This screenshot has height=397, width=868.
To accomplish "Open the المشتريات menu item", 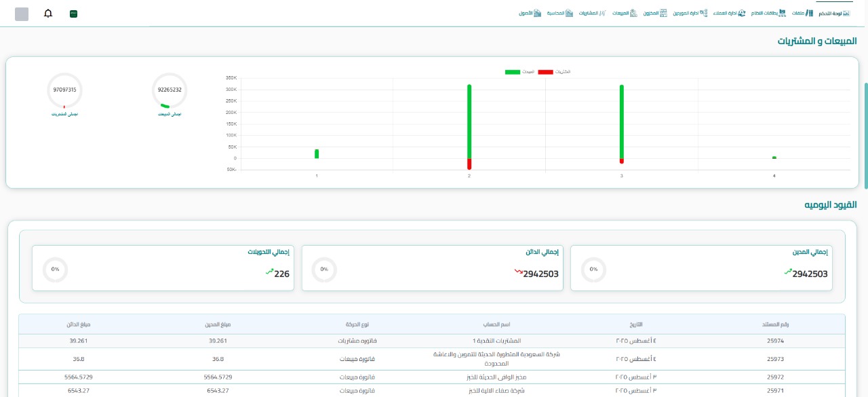I will coord(587,14).
